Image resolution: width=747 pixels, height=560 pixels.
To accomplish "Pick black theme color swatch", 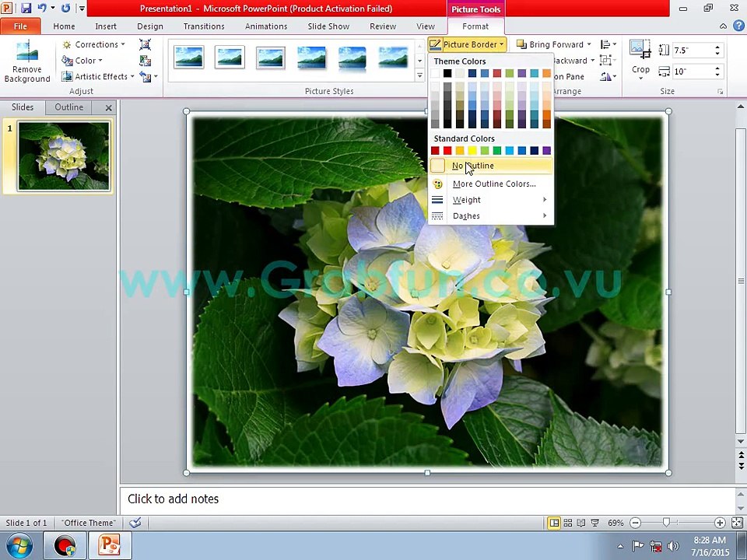I will click(x=447, y=73).
